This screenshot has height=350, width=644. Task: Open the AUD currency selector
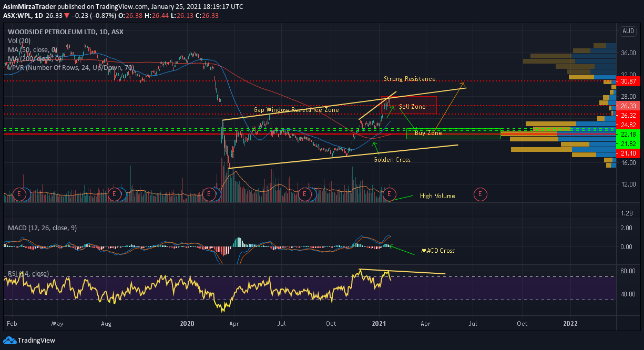628,32
